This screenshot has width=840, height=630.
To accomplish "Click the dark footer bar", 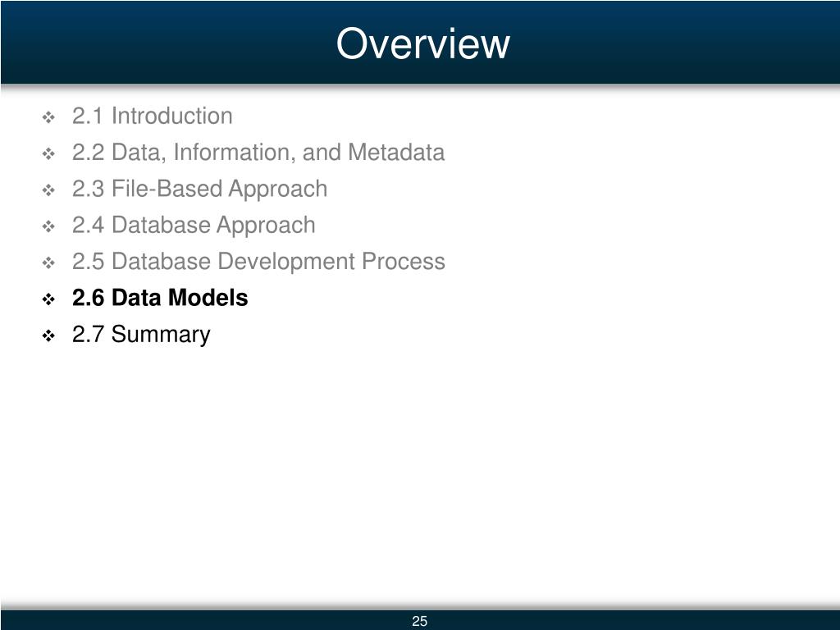I will click(x=420, y=620).
